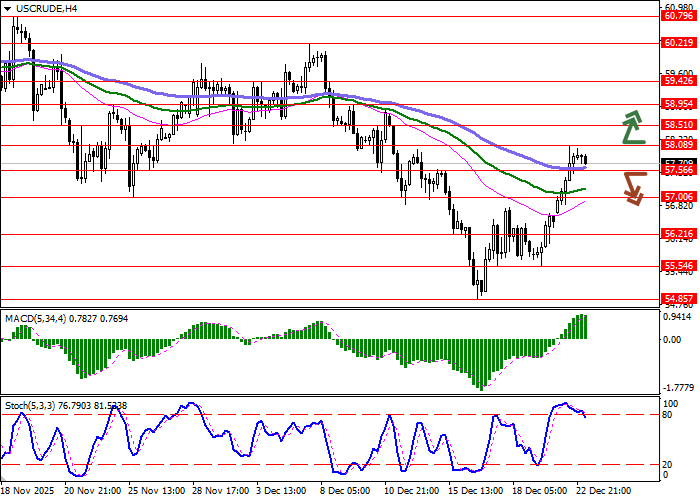Viewport: 700px width, 500px height.
Task: Select the 58.954 price level label
Action: pos(679,104)
